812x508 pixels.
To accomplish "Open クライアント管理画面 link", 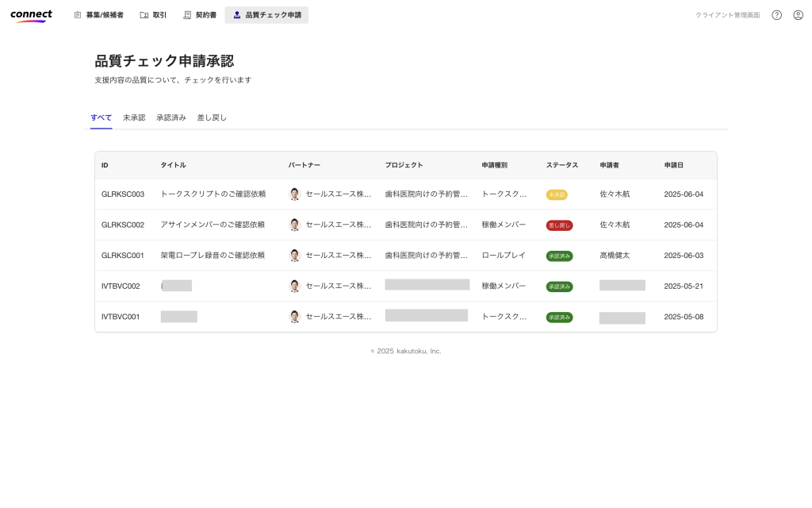I will tap(727, 15).
